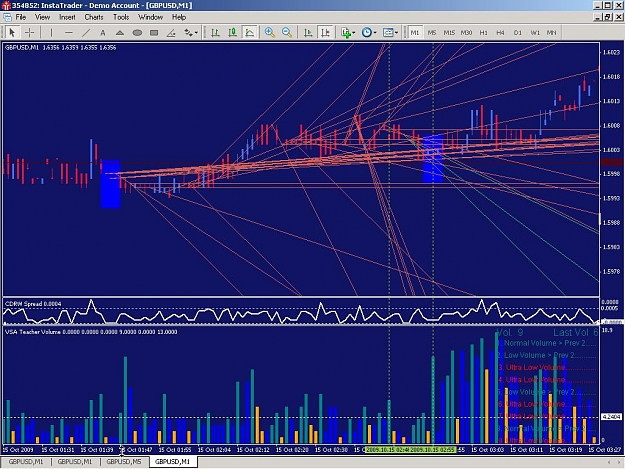Open the Window menu
Viewport: 625px width, 469px height.
150,17
